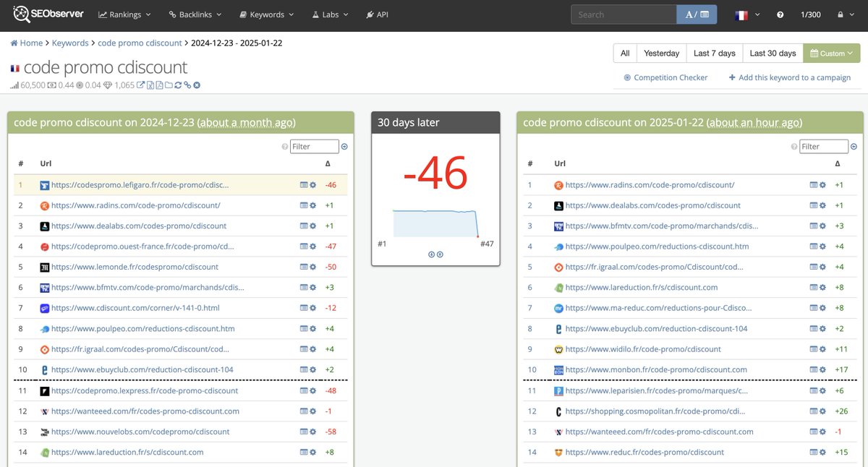Viewport: 868px width, 467px height.
Task: Open the Keywords dropdown menu
Action: (x=266, y=14)
